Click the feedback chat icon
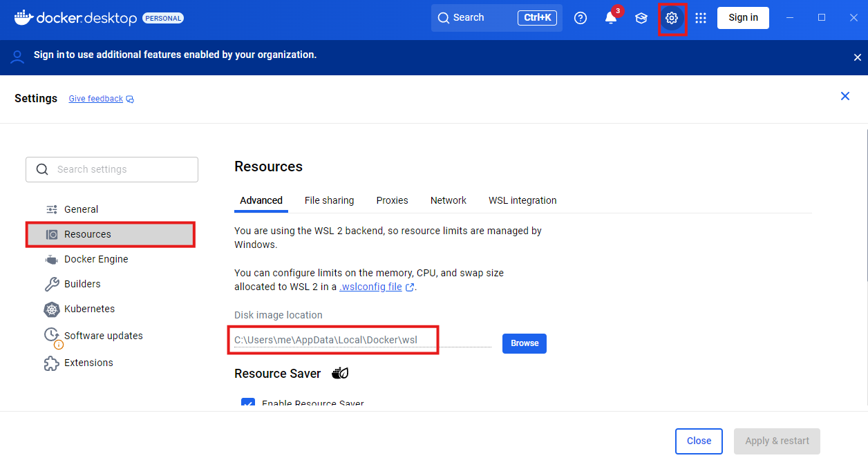The image size is (868, 469). click(130, 99)
